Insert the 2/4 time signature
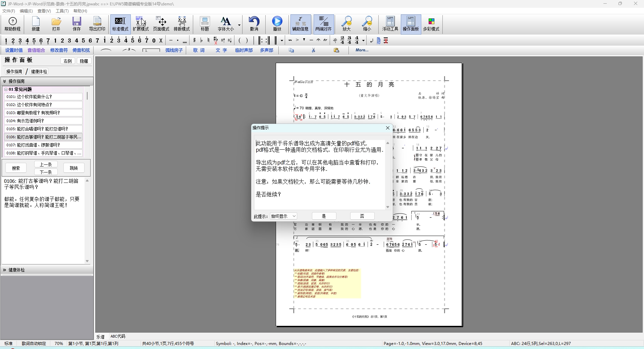Screen dimensions: 644x349 (x=342, y=40)
